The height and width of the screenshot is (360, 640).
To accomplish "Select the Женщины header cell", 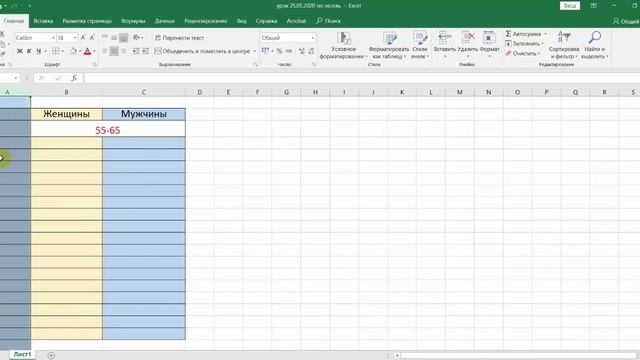I will click(67, 114).
